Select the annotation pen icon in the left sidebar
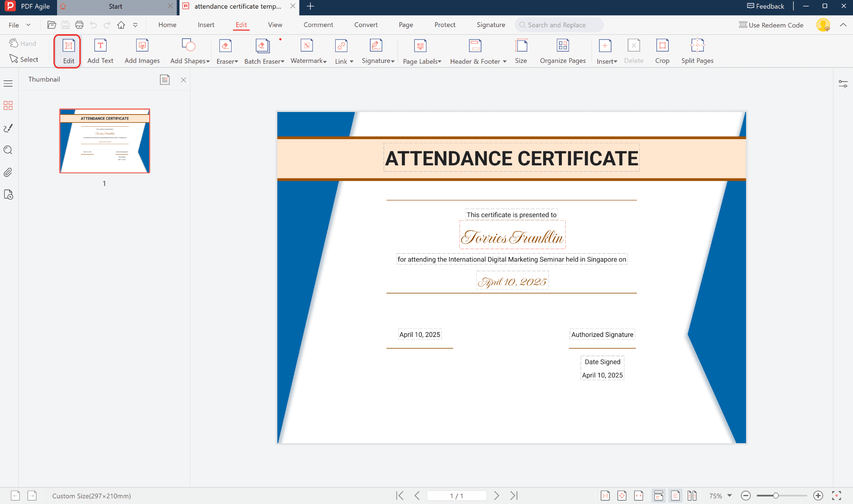This screenshot has height=504, width=853. 8,128
